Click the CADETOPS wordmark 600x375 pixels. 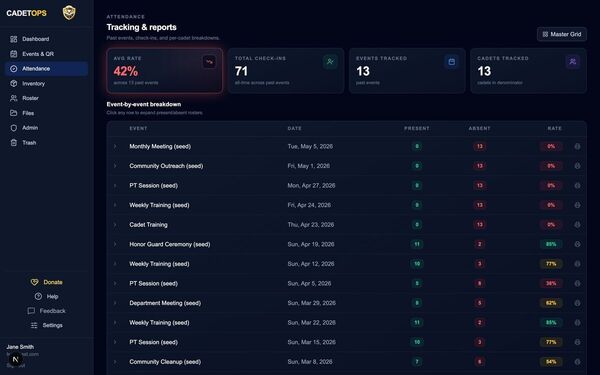[x=26, y=13]
